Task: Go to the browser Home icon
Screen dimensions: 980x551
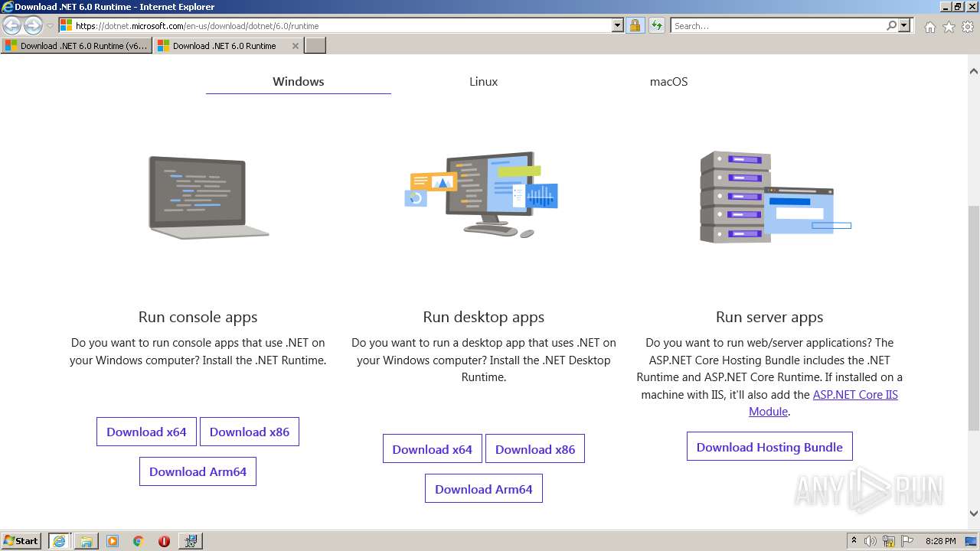Action: (929, 27)
